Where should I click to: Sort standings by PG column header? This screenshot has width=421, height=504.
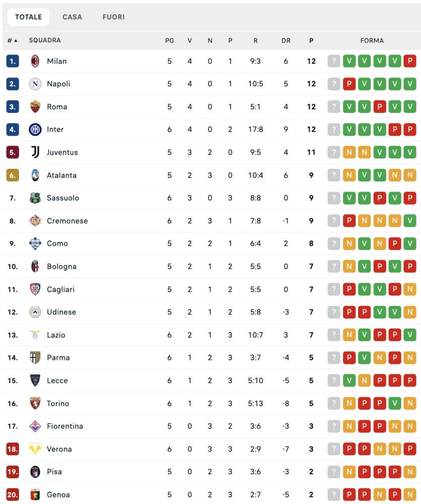coord(169,40)
